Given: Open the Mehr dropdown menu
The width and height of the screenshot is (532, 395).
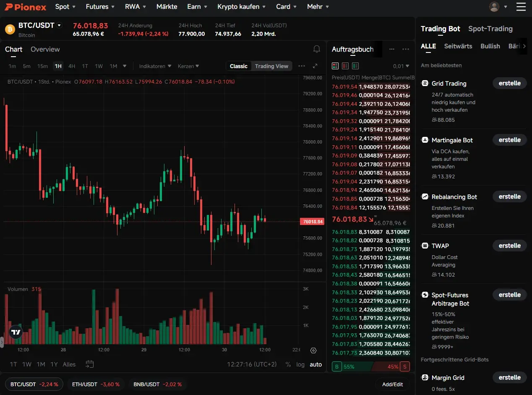Looking at the screenshot, I should [318, 7].
